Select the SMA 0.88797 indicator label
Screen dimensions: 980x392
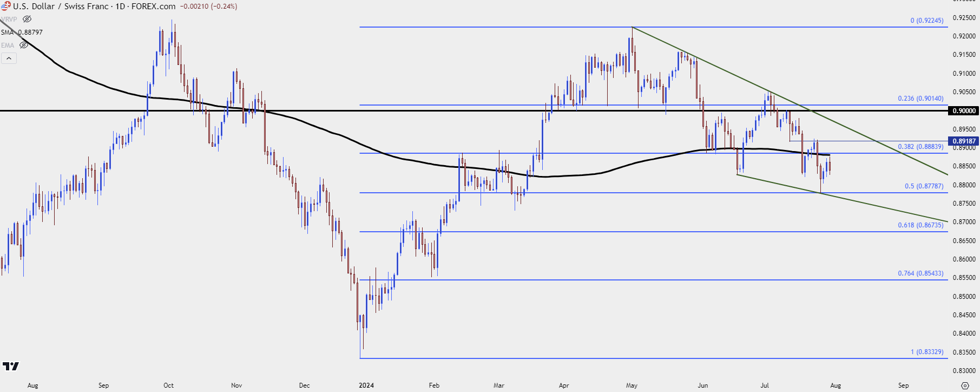coord(22,32)
